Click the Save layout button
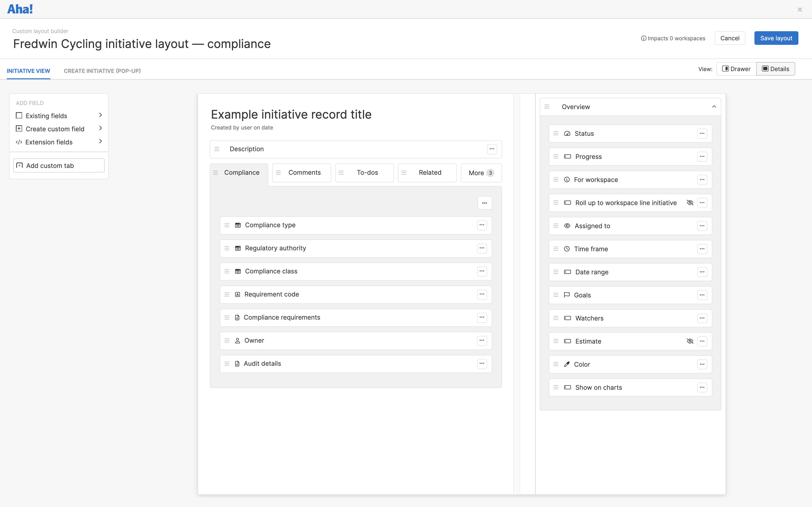This screenshot has height=507, width=812. click(x=776, y=38)
